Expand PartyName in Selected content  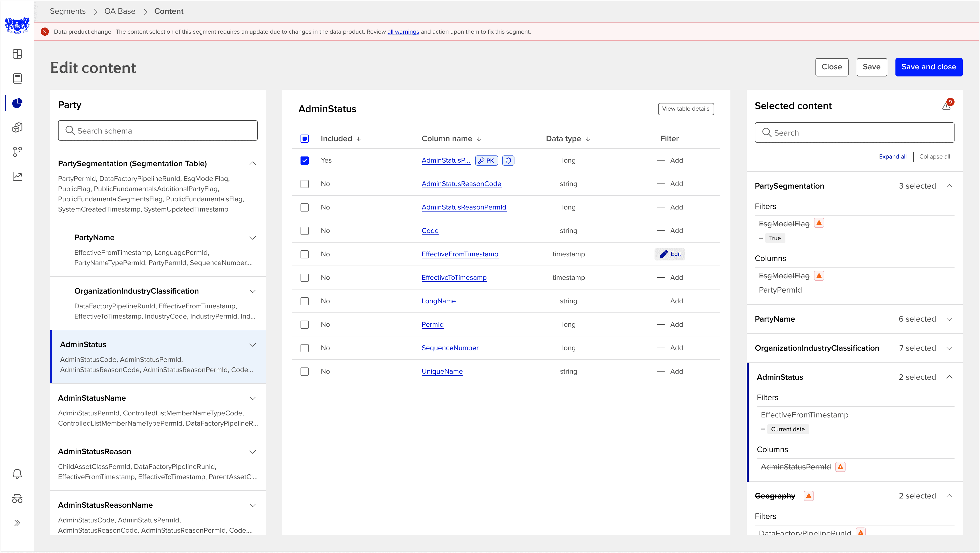(x=949, y=319)
